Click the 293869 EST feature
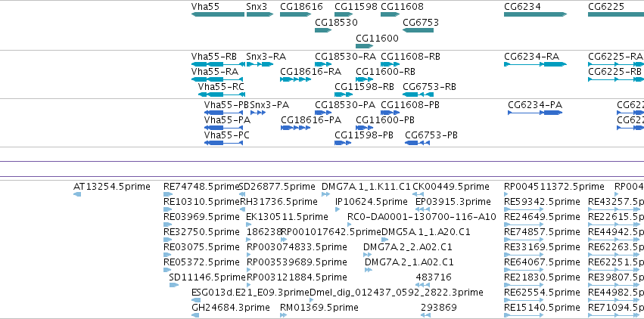Image resolution: width=644 pixels, height=319 pixels. pyautogui.click(x=425, y=315)
